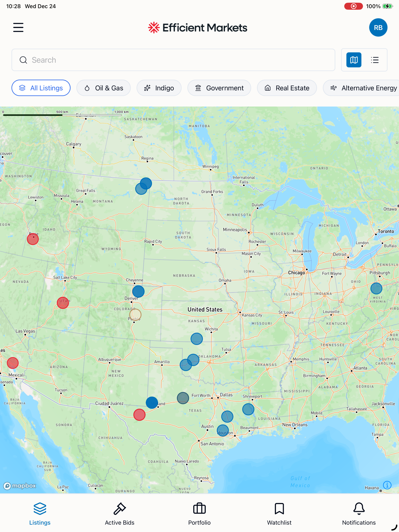Select the blue marker south of Pittsburgh
Viewport: 399px width, 532px height.
tap(376, 288)
